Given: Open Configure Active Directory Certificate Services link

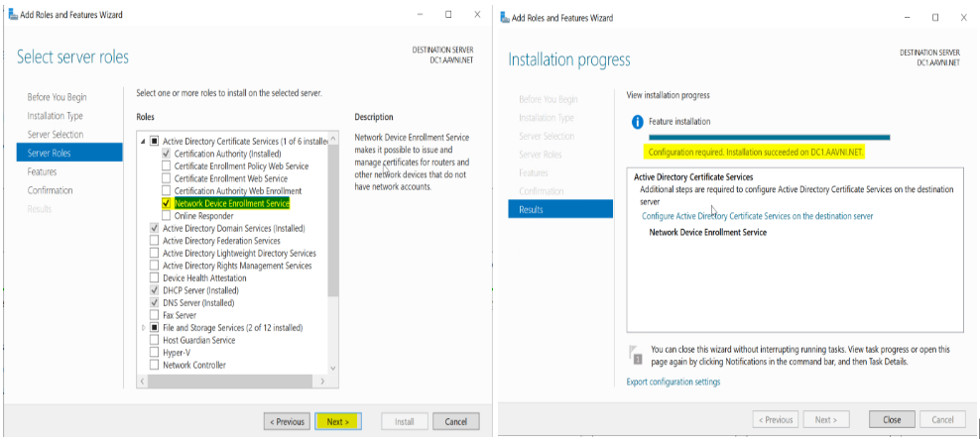Looking at the screenshot, I should [758, 216].
